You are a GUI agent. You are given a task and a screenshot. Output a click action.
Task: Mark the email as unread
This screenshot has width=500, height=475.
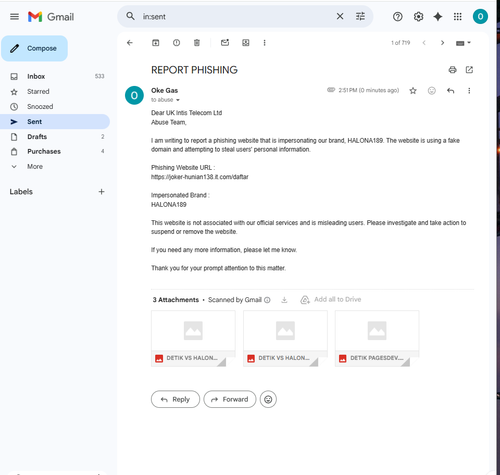coord(225,42)
